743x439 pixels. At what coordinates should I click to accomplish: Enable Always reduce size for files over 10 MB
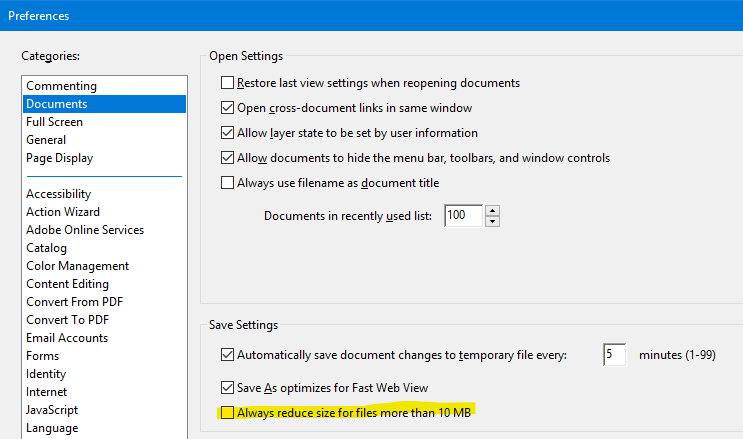[x=227, y=412]
